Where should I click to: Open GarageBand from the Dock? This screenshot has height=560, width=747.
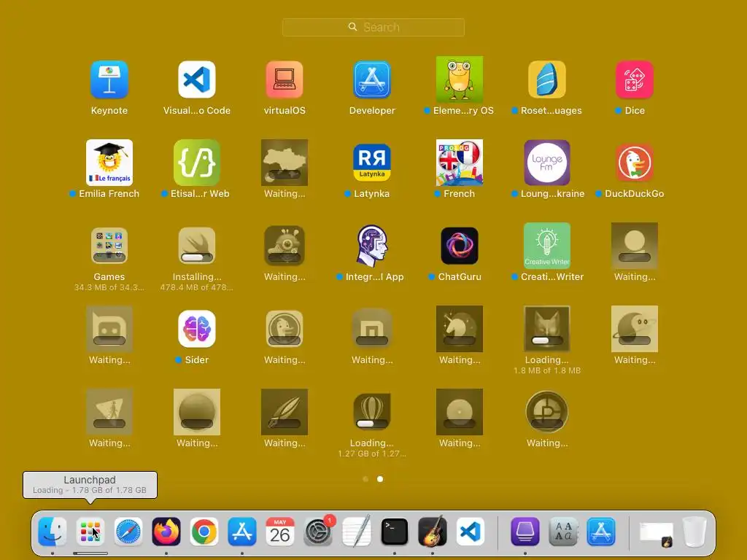point(432,532)
